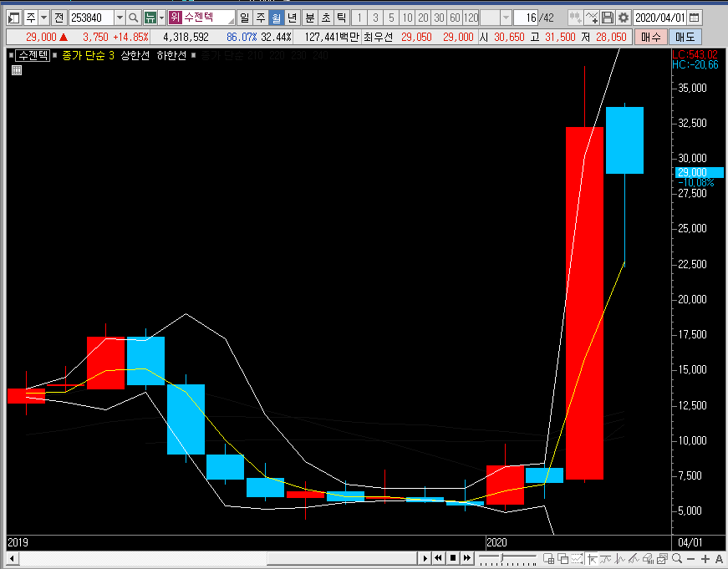
Task: Click the vertical line with wave icon
Action: coord(620,558)
